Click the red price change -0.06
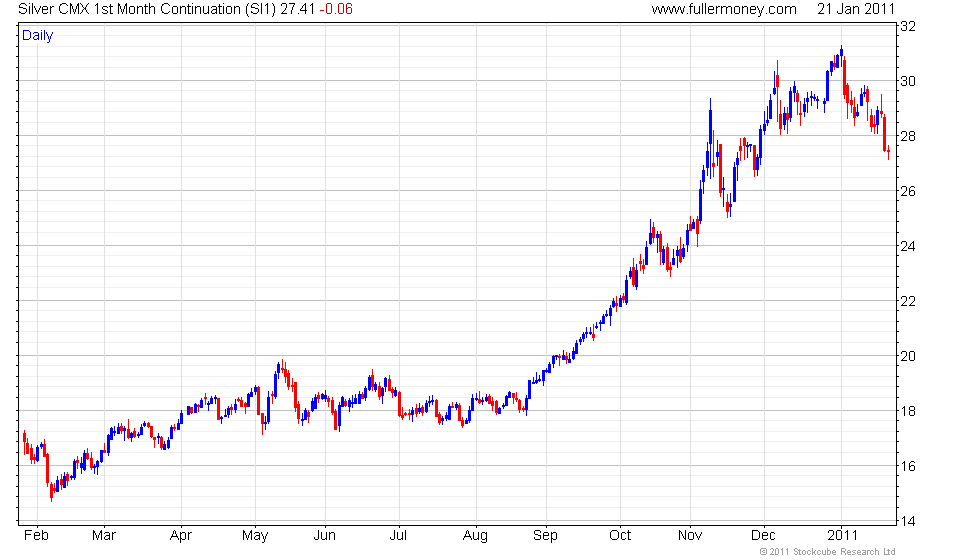Screen dimensions: 980x560 pyautogui.click(x=336, y=9)
